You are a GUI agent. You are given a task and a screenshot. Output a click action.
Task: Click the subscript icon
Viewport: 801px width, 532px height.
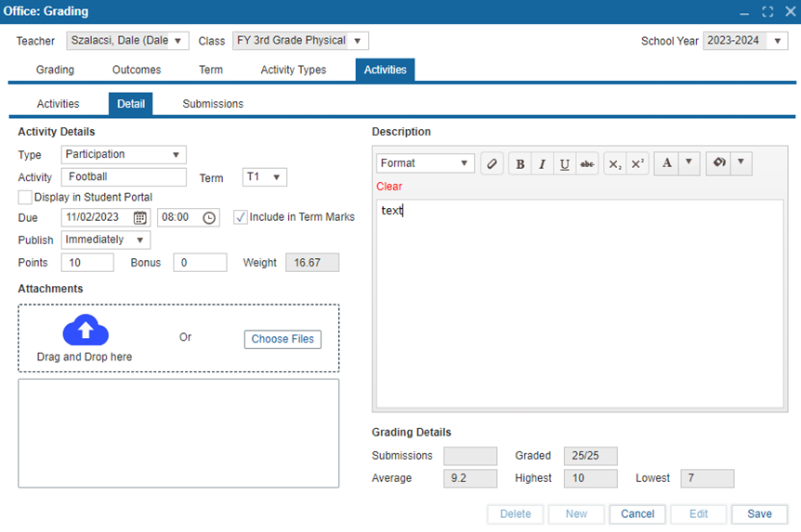click(614, 163)
